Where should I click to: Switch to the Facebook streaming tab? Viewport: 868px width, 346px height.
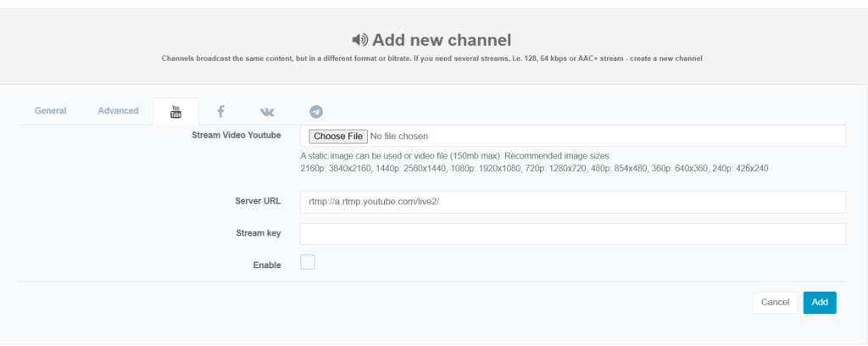click(220, 111)
